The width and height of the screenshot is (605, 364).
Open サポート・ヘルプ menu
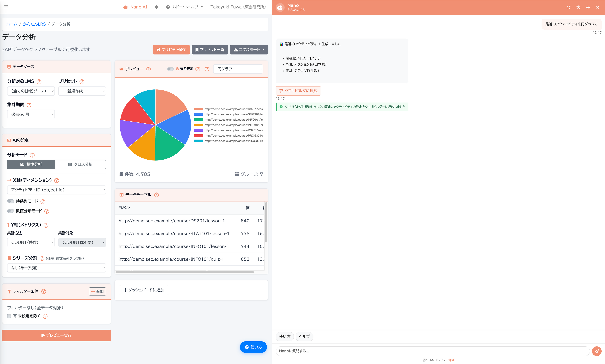click(184, 7)
